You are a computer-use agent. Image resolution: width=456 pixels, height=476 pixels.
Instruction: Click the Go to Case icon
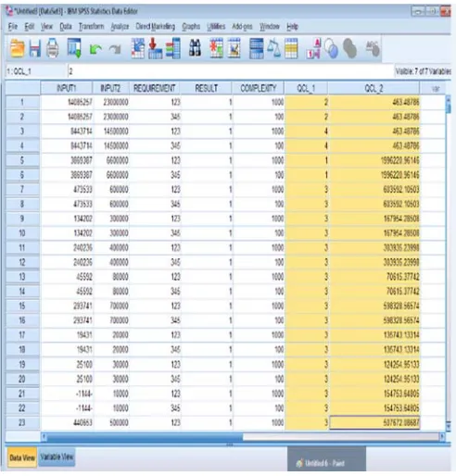click(x=137, y=48)
